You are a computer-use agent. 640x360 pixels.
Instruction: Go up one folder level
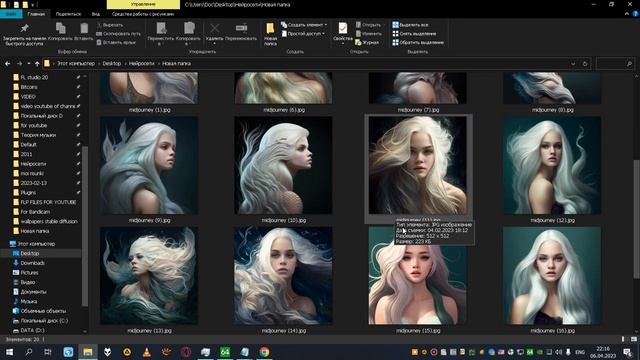pyautogui.click(x=37, y=64)
